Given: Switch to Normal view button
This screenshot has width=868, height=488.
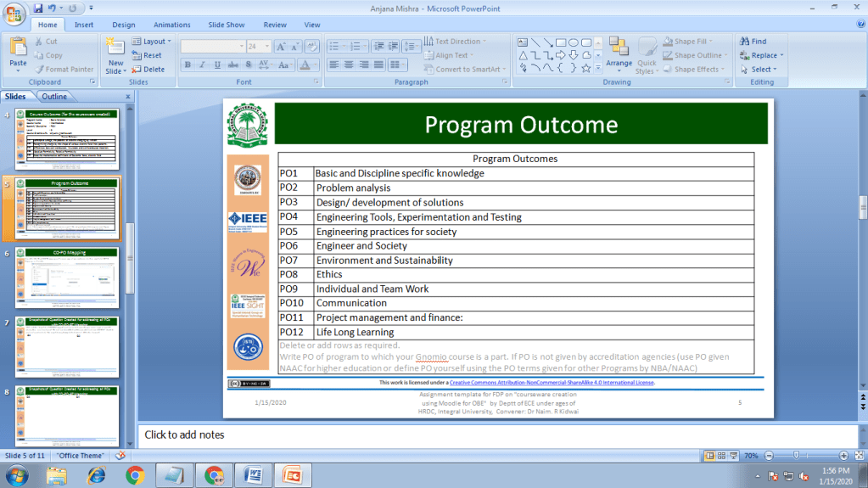Looking at the screenshot, I should [709, 455].
